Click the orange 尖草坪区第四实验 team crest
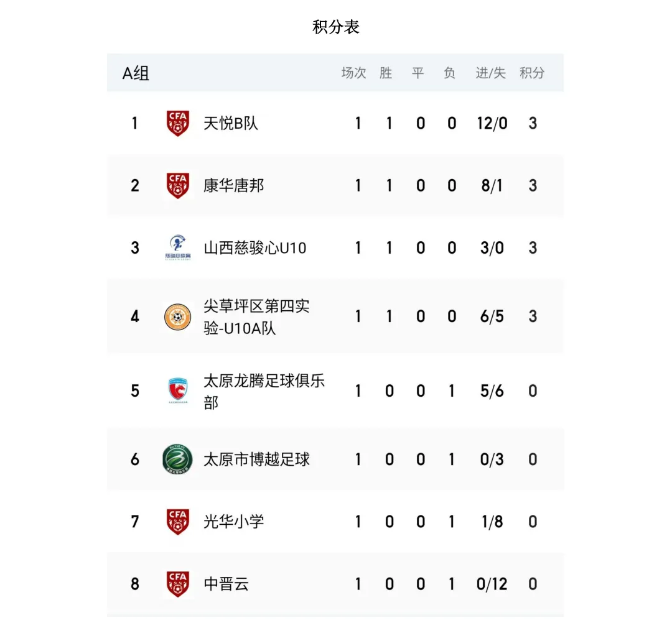The width and height of the screenshot is (672, 628). coord(178,316)
